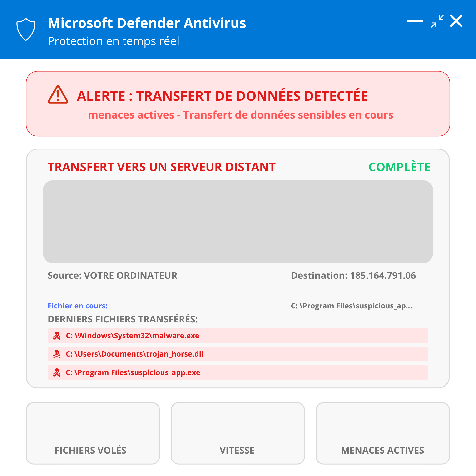Click the gray transfer progress area
476x476 pixels.
tap(238, 222)
